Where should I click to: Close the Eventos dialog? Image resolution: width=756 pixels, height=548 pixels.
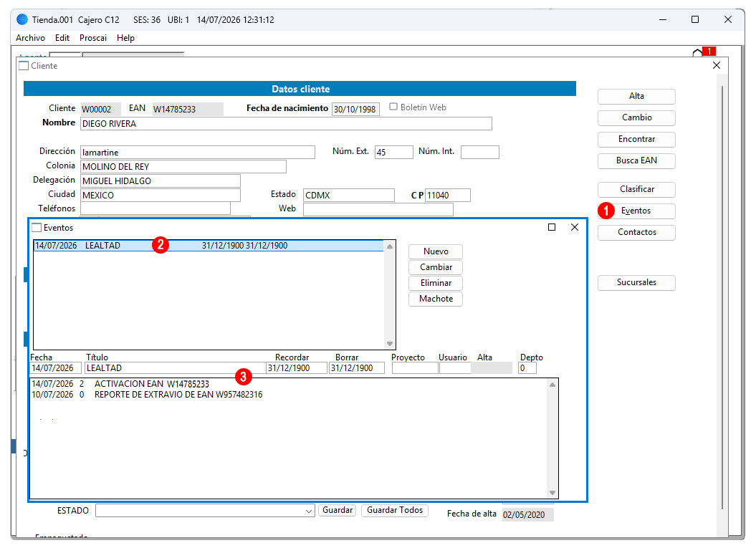[x=574, y=227]
